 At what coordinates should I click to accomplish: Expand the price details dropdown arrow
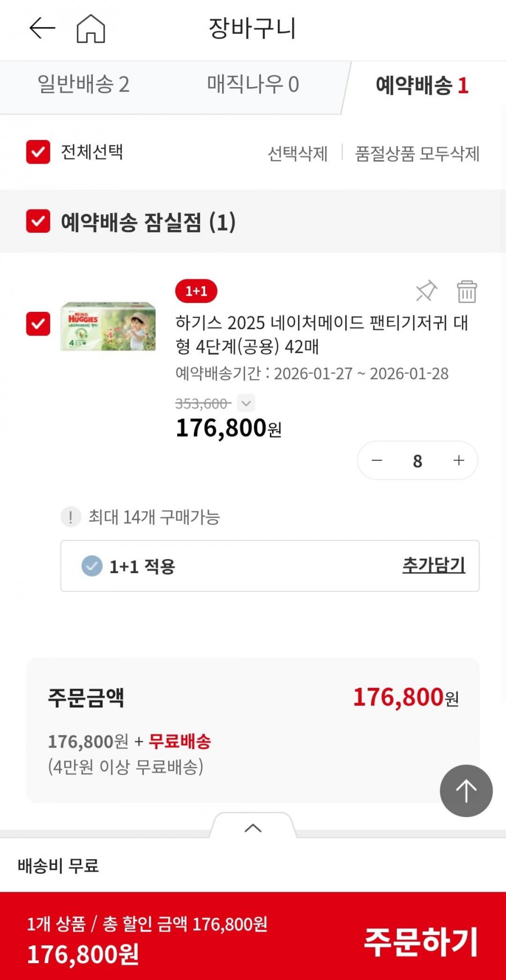pos(246,403)
